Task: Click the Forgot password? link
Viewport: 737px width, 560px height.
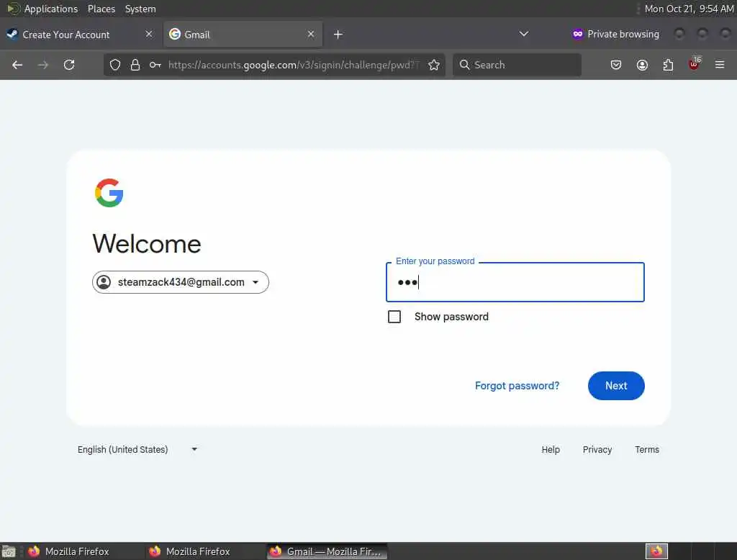Action: pyautogui.click(x=517, y=386)
